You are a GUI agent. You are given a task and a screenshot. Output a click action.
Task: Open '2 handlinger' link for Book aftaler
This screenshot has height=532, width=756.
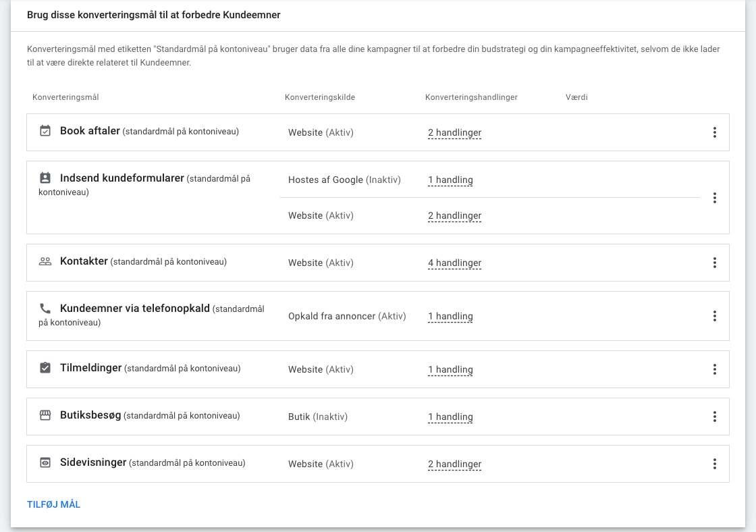(455, 132)
